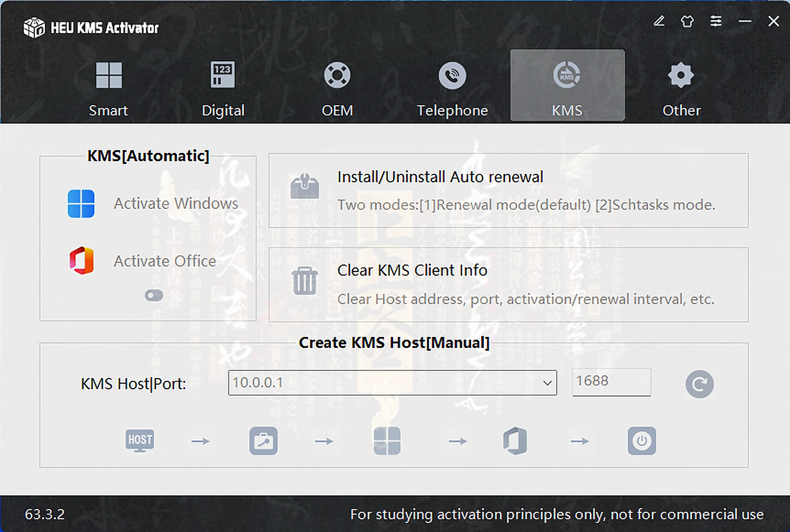Click the trash can icon
The height and width of the screenshot is (532, 790).
click(x=305, y=281)
